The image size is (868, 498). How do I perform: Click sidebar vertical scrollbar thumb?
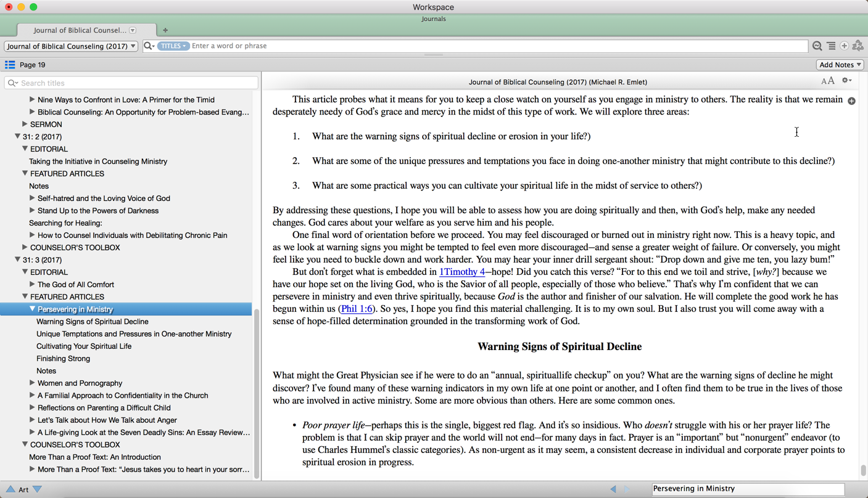(x=257, y=393)
